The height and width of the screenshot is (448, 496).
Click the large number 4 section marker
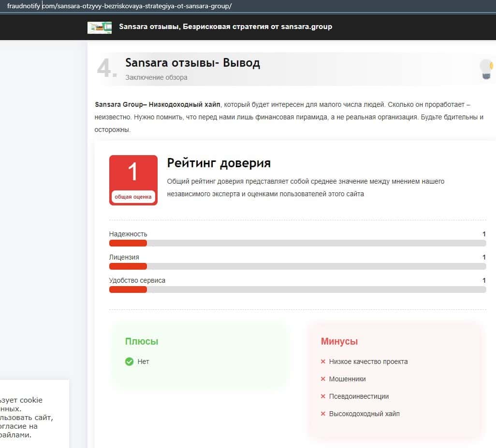click(107, 69)
